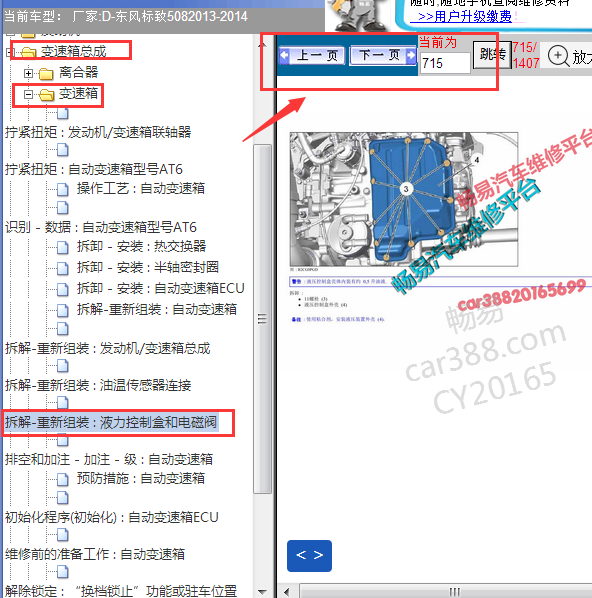Open 识别 - 数据：自动变速箱型号AT6 entry

point(101,227)
